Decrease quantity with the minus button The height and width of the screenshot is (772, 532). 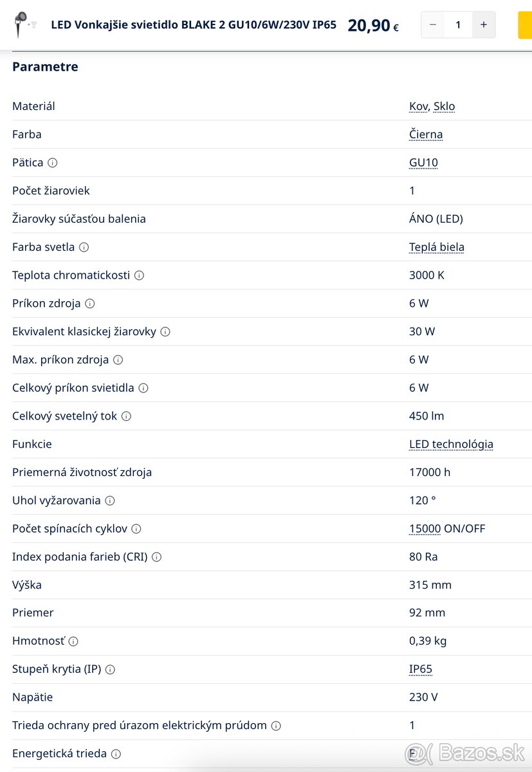click(x=433, y=25)
